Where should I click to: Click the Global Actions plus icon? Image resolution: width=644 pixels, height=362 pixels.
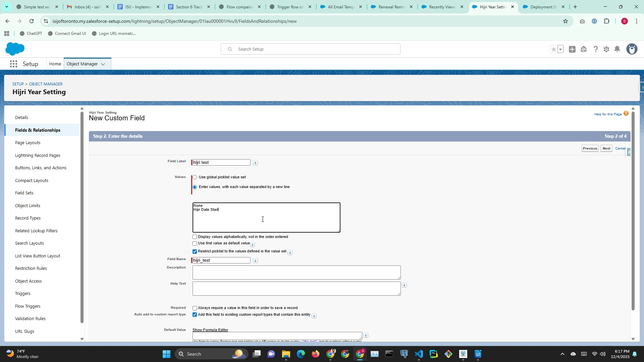(572, 49)
